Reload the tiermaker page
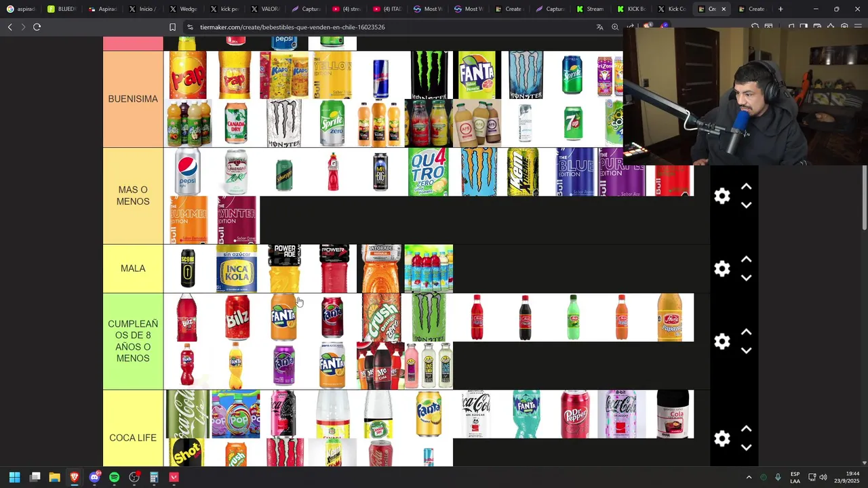 click(x=37, y=27)
